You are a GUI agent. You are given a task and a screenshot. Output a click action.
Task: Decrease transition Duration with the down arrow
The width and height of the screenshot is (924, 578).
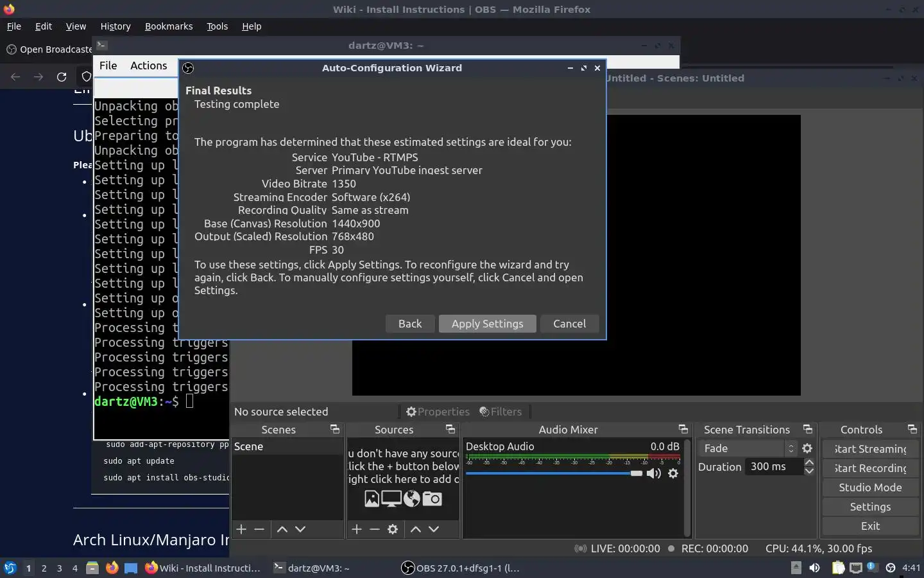click(809, 471)
